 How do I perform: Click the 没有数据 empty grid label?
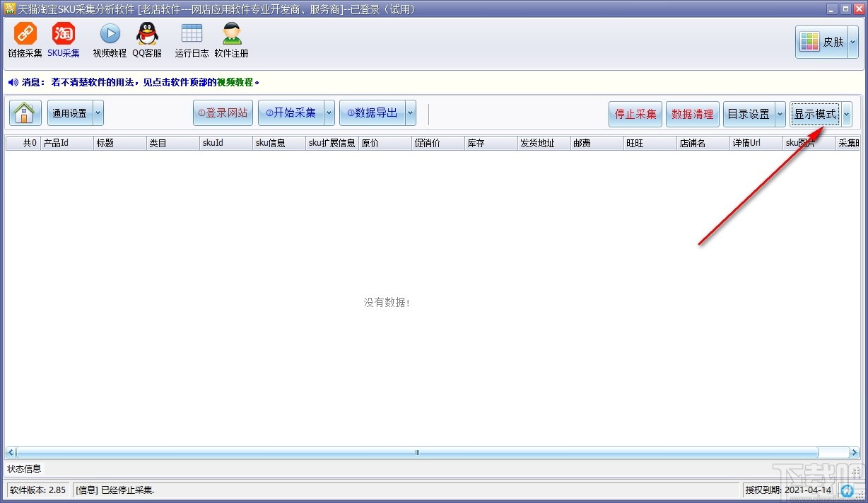pos(387,302)
